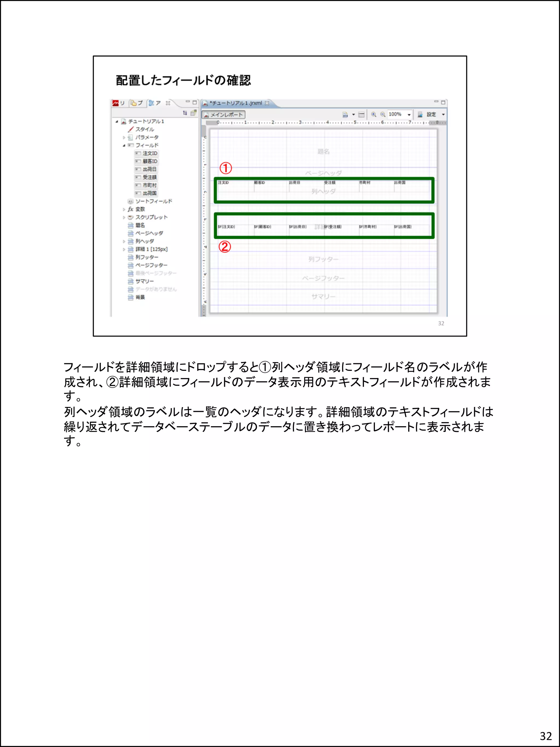Select ソートフィールド in the outline
Screen dimensions: 560x747
tap(154, 201)
